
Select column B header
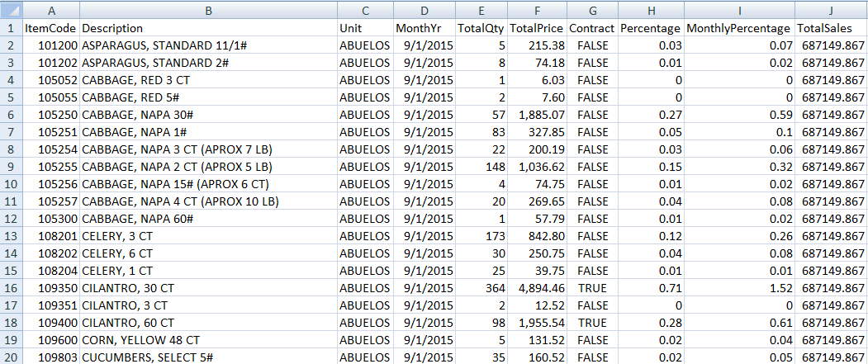click(x=209, y=10)
